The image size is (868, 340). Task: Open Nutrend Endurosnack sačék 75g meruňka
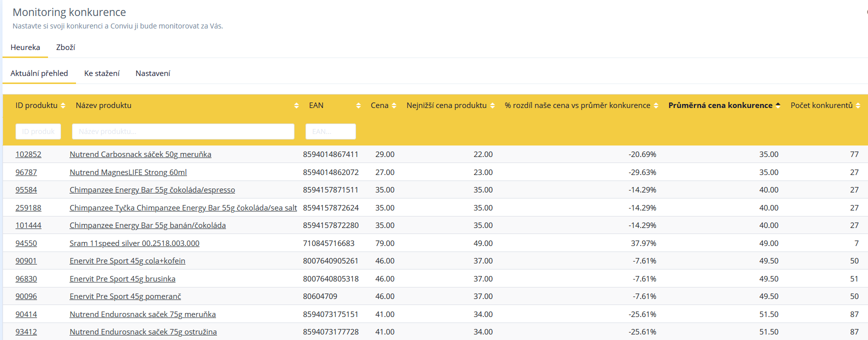point(142,314)
